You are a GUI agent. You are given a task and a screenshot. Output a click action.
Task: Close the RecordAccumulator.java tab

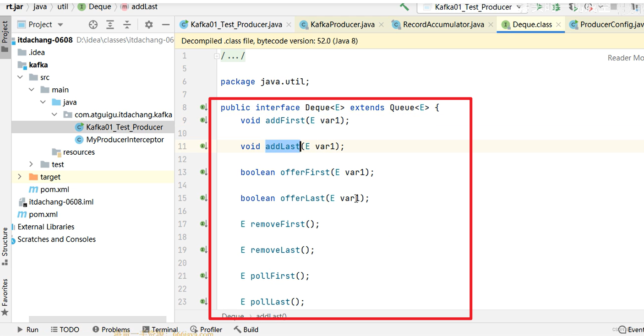(x=491, y=25)
